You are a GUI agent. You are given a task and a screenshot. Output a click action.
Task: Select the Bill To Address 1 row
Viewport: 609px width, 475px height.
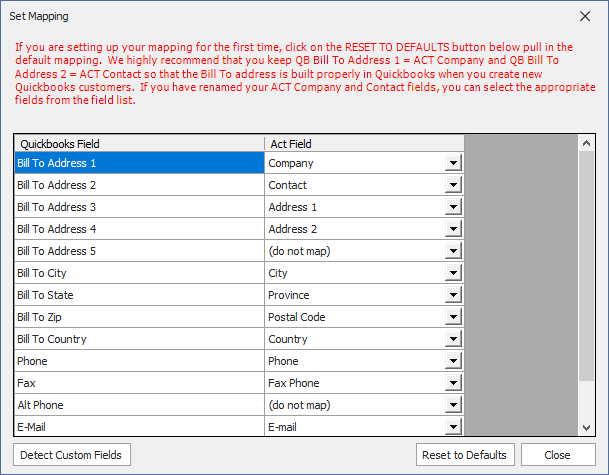(x=139, y=163)
